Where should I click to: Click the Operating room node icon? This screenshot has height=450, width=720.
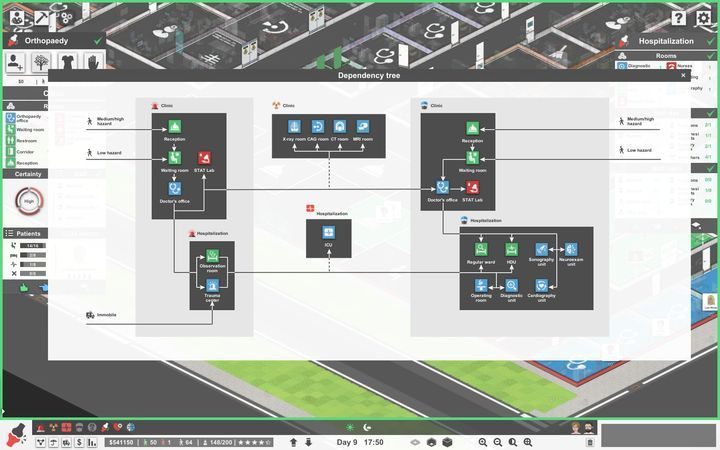tap(481, 286)
